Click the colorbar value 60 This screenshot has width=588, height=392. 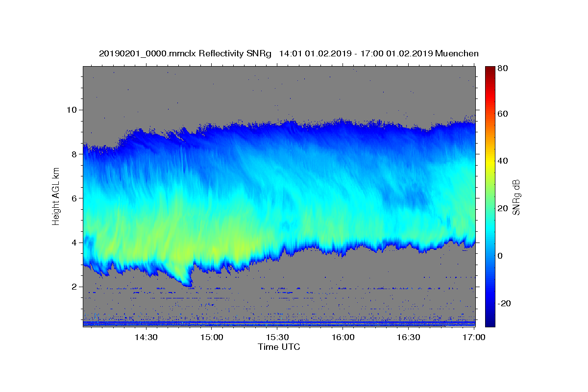click(x=502, y=114)
